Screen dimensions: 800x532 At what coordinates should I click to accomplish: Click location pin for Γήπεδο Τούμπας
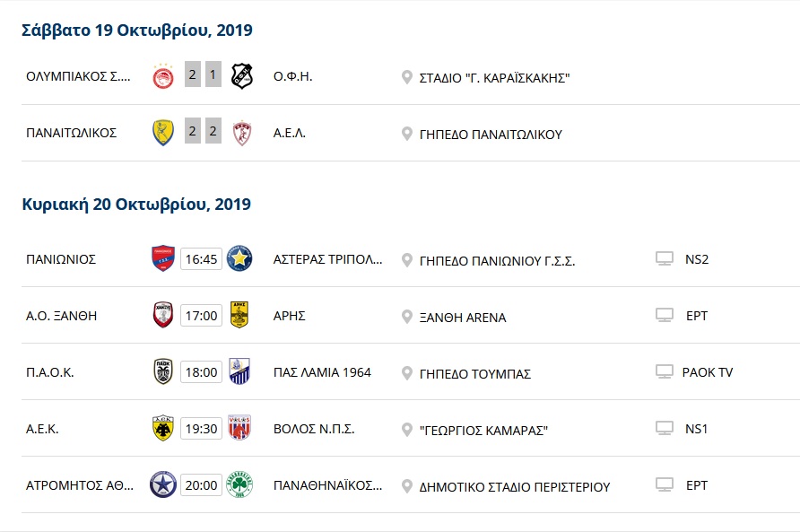pos(406,373)
